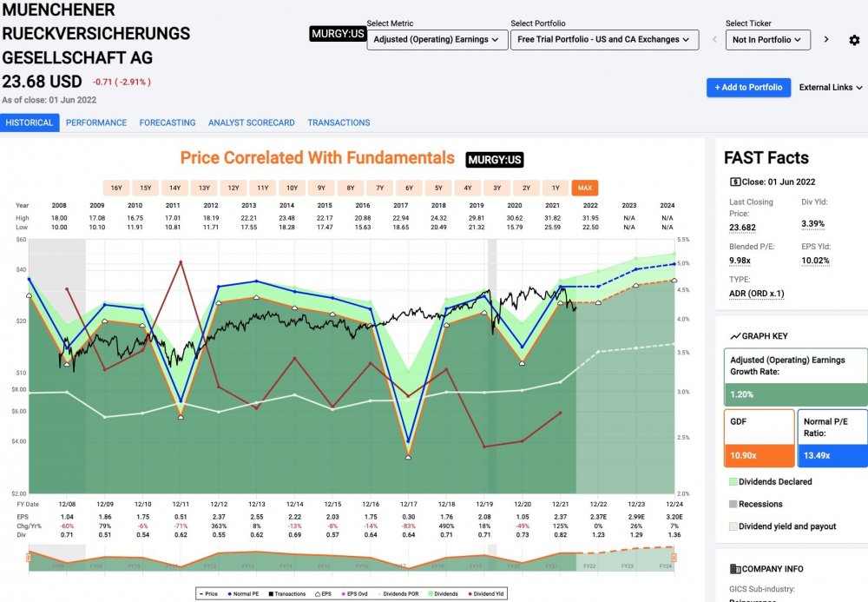868x602 pixels.
Task: Click the Graph Key chart-line icon
Action: [x=735, y=336]
